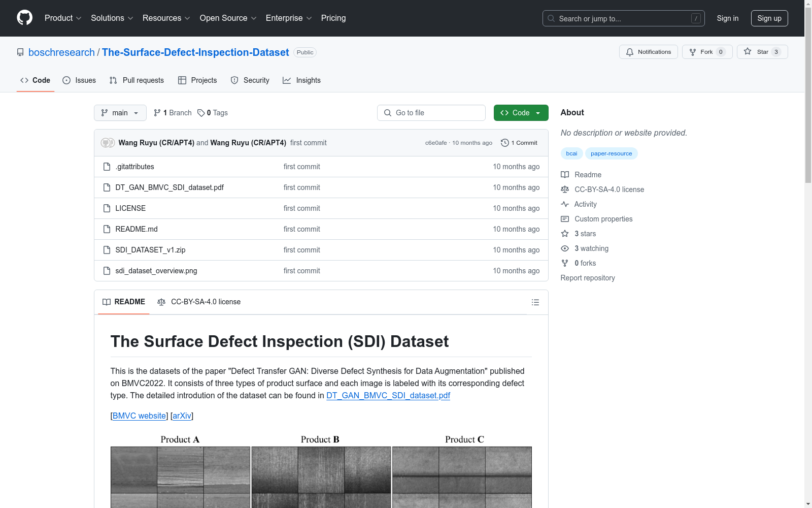Open the green Code dropdown arrow

coord(537,113)
